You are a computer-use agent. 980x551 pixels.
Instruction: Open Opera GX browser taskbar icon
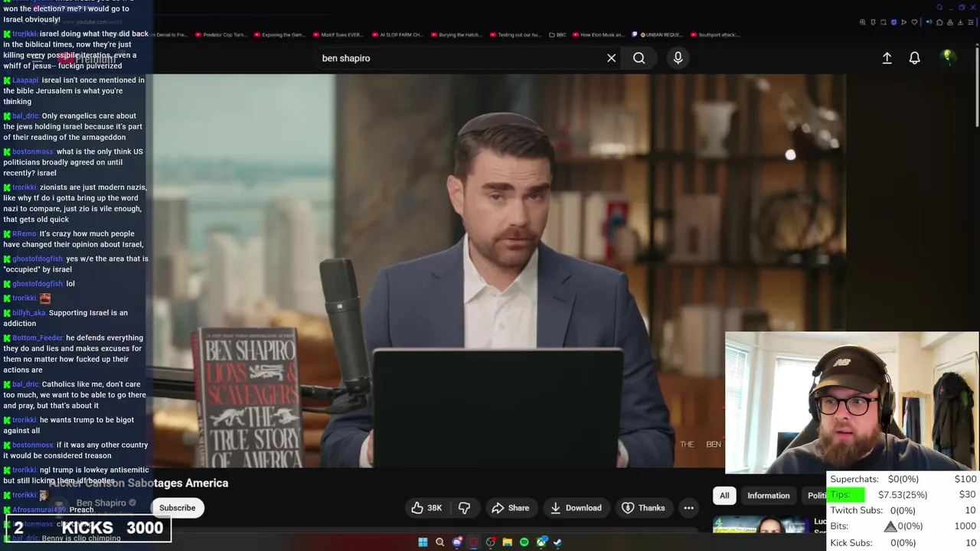coord(474,542)
